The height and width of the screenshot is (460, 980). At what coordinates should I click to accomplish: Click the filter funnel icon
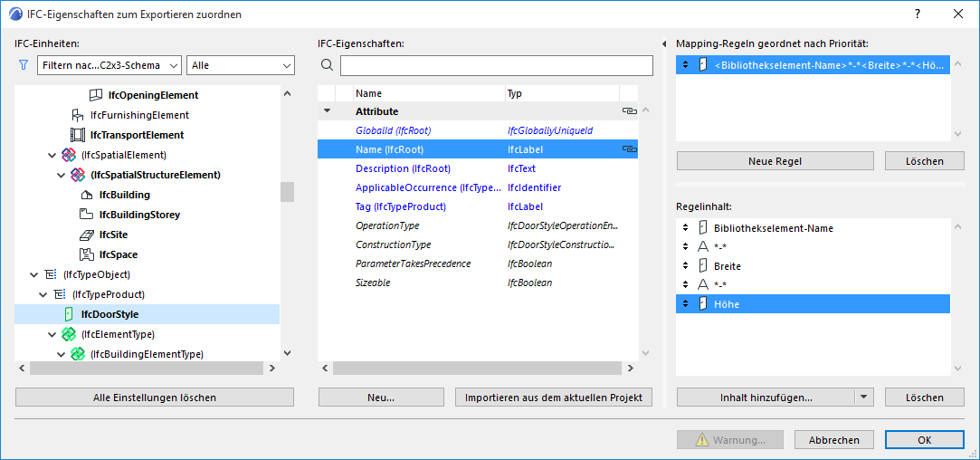click(x=24, y=65)
